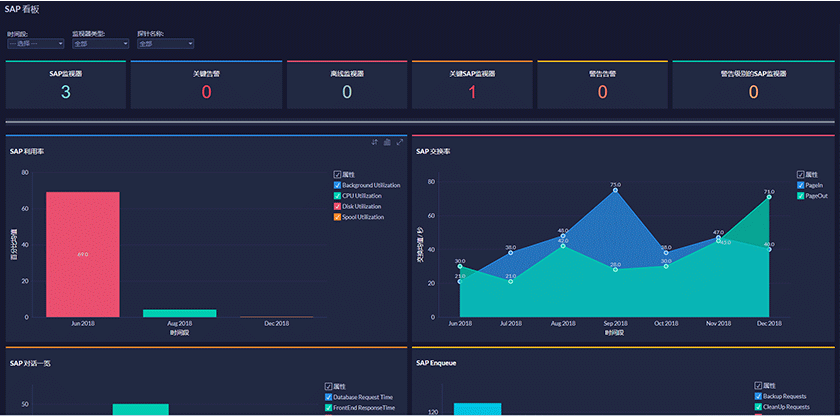840x417 pixels.
Task: Uncheck Disk Utilization in the legend
Action: tap(337, 206)
